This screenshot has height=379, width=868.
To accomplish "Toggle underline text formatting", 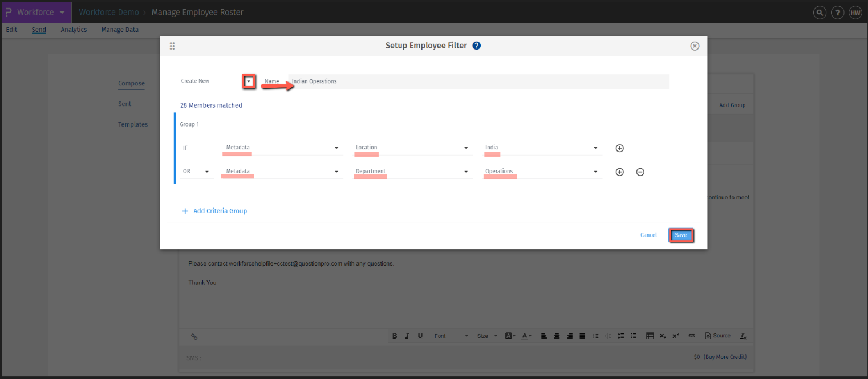I will (x=420, y=336).
